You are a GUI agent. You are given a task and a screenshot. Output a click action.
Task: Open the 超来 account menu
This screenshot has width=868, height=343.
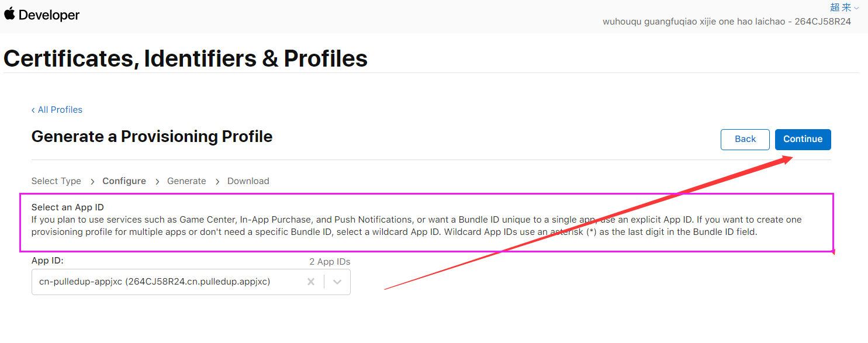(841, 8)
